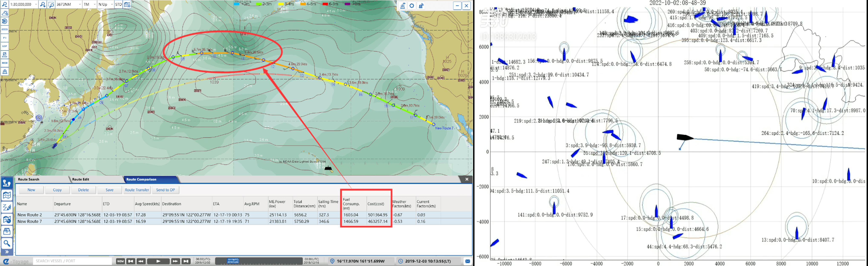Open the archive drawer sidebar icon
The height and width of the screenshot is (266, 868).
[x=7, y=231]
